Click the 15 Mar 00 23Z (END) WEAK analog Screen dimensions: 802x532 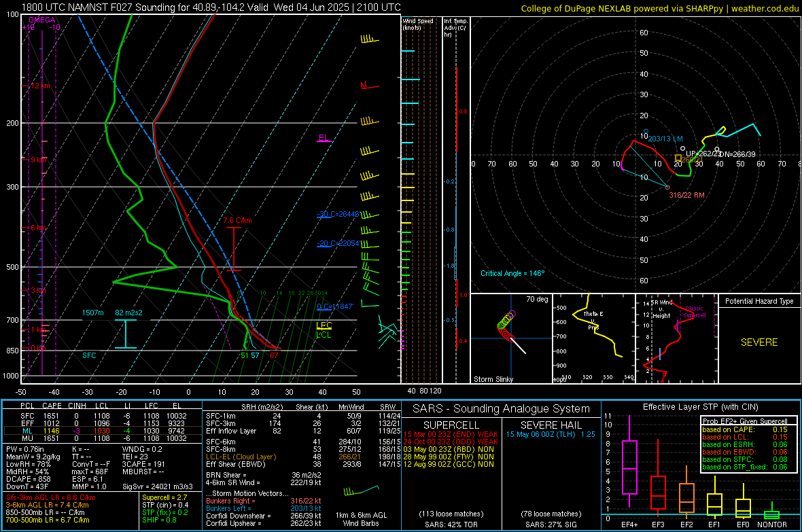coord(451,434)
